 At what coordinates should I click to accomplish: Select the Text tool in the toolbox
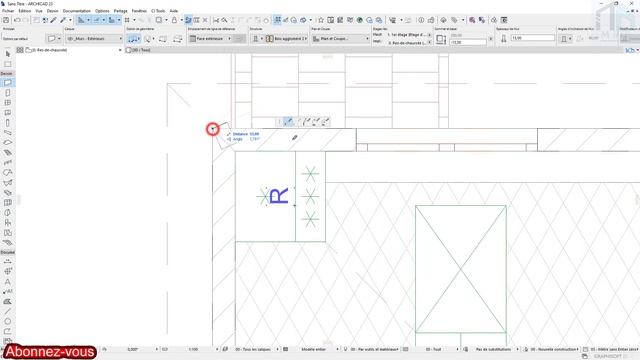[x=8, y=282]
